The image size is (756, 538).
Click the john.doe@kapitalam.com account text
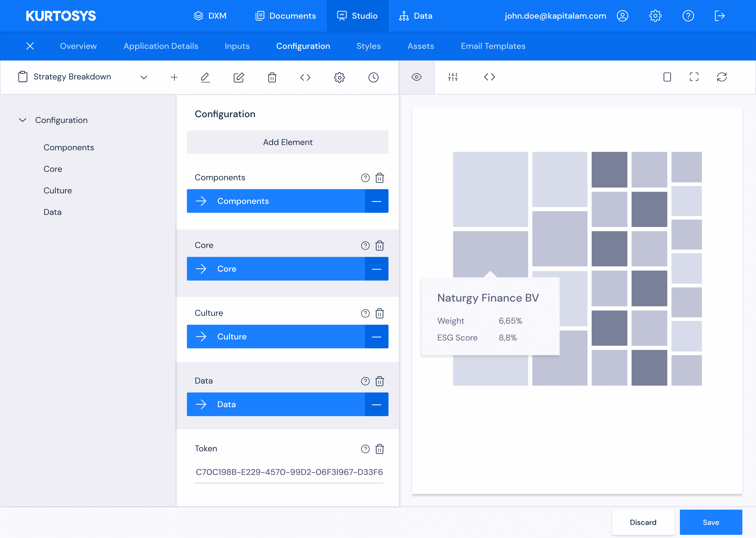[555, 16]
